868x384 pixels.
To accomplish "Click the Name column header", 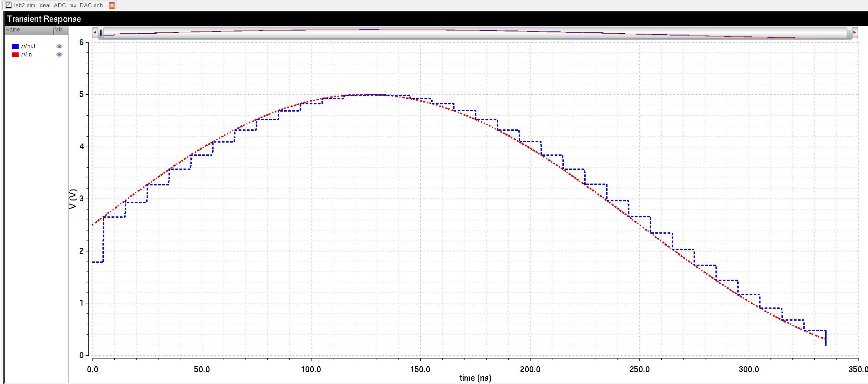I will tap(29, 30).
